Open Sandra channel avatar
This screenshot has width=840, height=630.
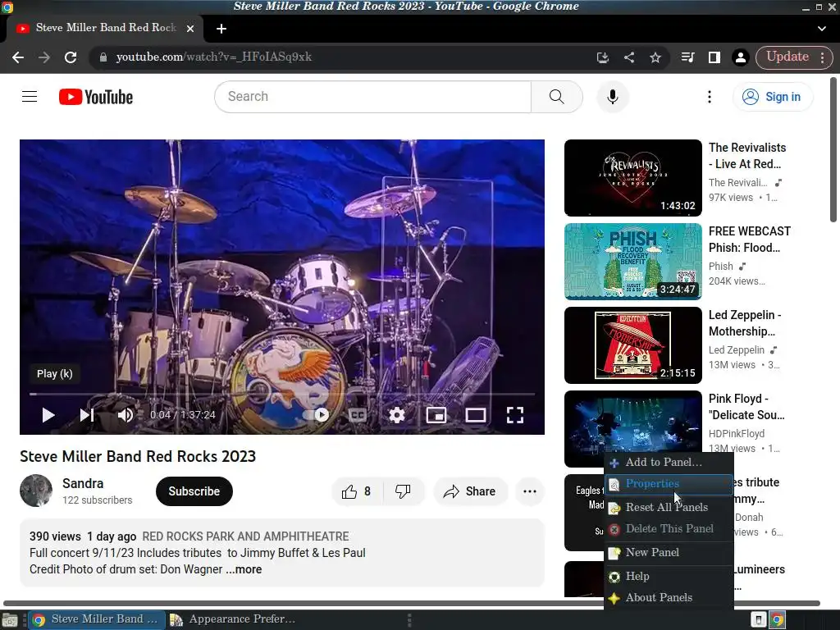click(x=36, y=491)
